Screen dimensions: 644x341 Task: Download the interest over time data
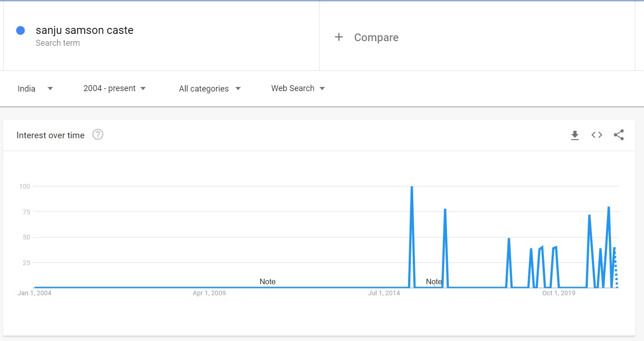[575, 135]
